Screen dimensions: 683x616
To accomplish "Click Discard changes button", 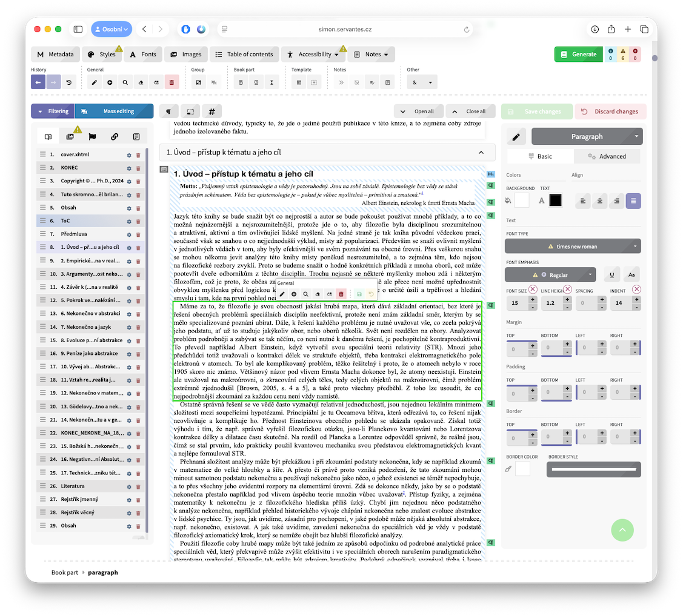I will [610, 111].
